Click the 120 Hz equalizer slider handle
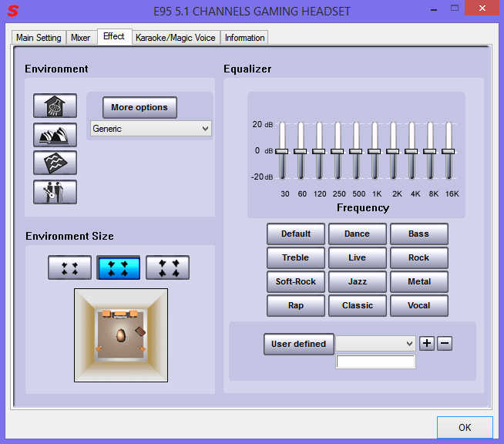Image resolution: width=504 pixels, height=444 pixels. click(319, 151)
